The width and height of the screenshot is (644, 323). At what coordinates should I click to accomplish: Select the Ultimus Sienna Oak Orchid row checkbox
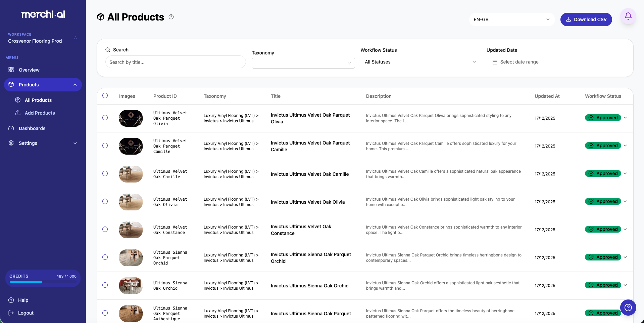(x=105, y=285)
